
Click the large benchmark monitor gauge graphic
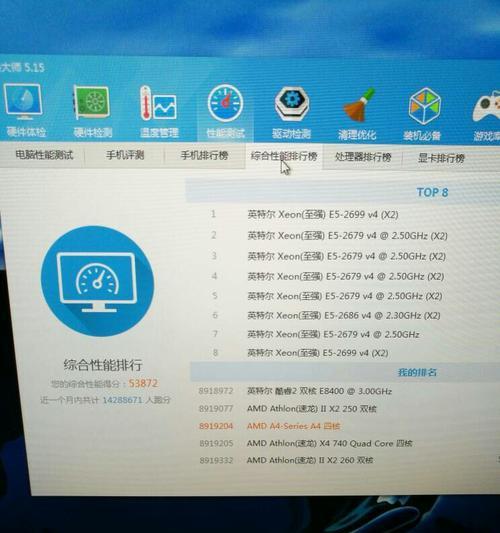(97, 281)
